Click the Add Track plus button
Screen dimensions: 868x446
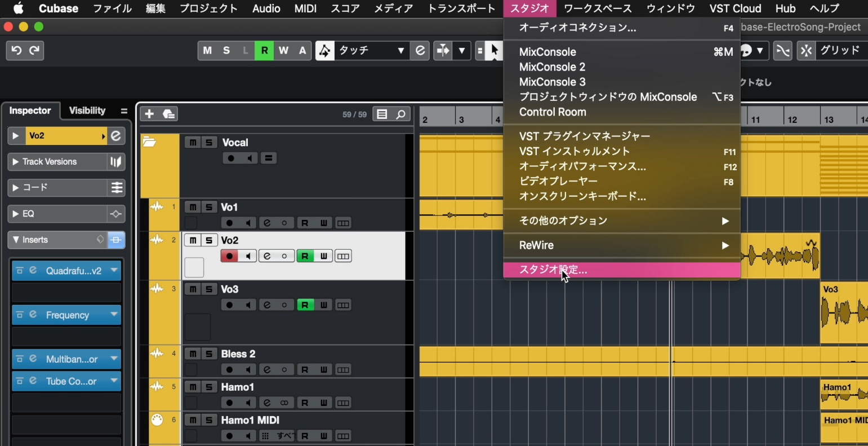pyautogui.click(x=149, y=114)
